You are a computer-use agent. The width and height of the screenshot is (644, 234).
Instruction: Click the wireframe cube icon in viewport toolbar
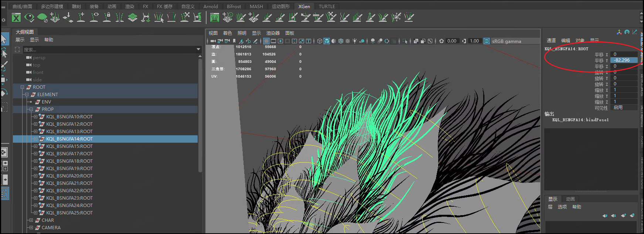[x=320, y=41]
